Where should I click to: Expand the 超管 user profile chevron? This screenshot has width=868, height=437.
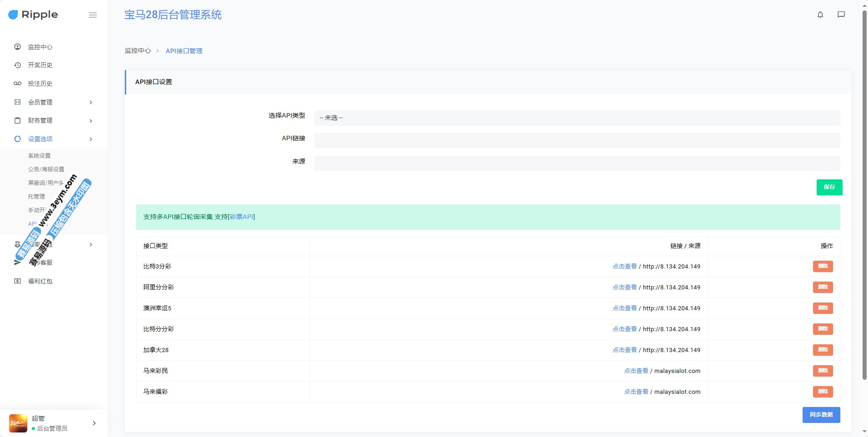tap(94, 423)
